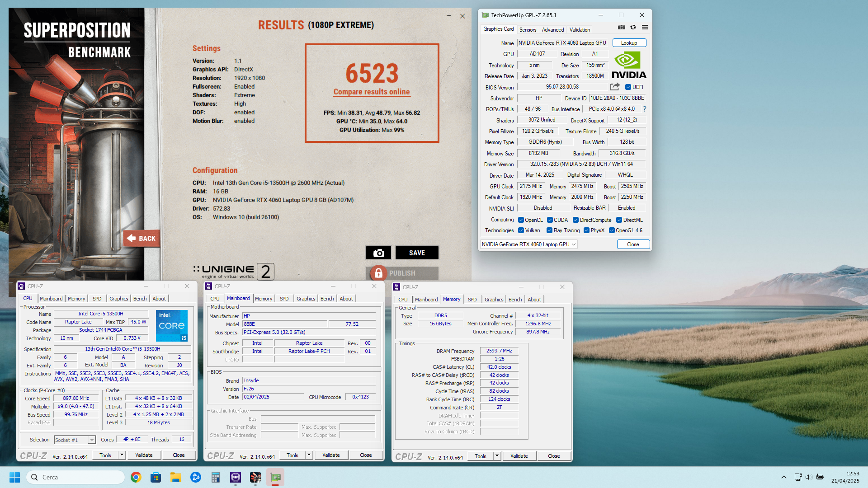
Task: Open the Bench tab in the middle CPU-Z window
Action: pyautogui.click(x=327, y=299)
